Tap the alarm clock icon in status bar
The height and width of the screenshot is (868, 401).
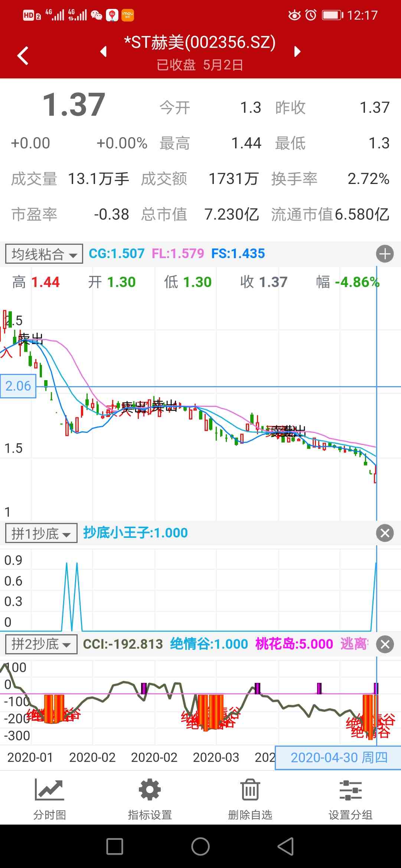(311, 15)
